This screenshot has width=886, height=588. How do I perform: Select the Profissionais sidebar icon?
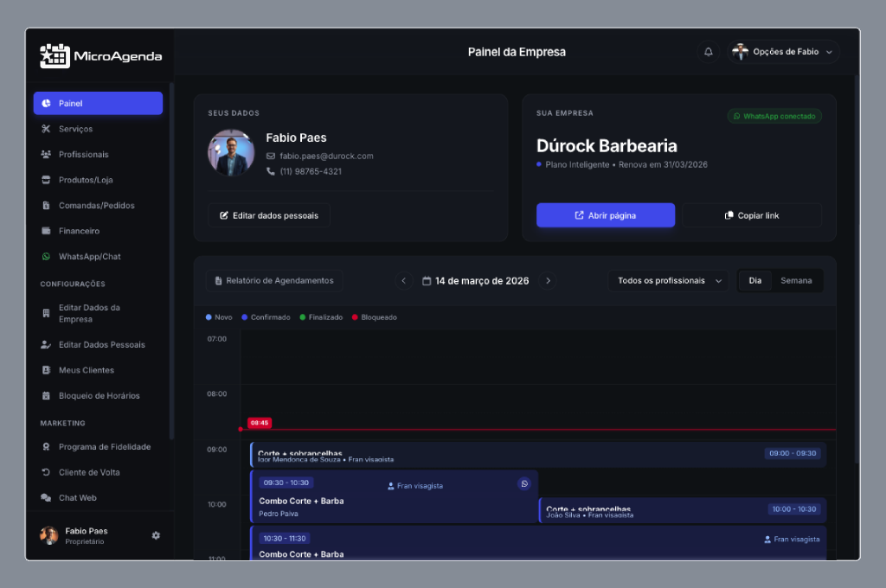point(47,154)
